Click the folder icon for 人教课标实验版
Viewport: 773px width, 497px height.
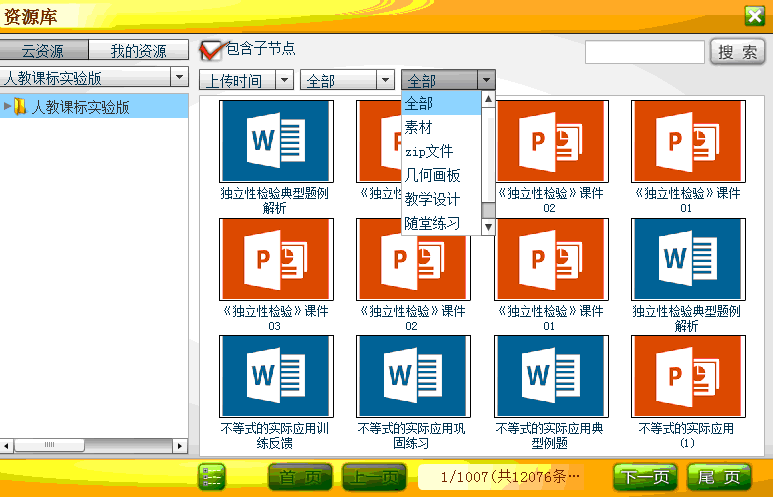click(x=20, y=107)
